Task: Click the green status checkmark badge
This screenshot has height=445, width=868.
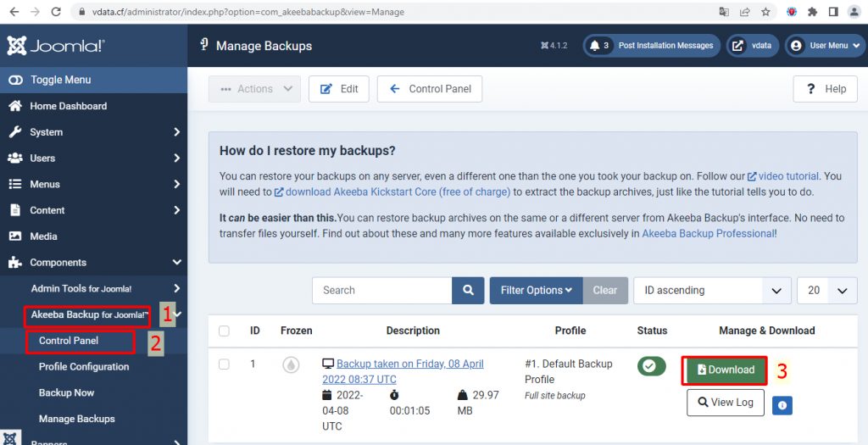Action: click(x=651, y=366)
